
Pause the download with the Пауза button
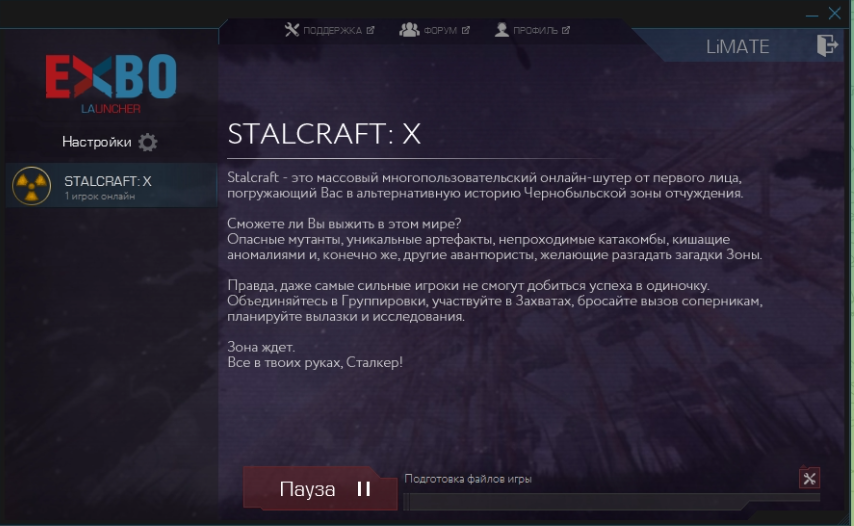(x=320, y=488)
